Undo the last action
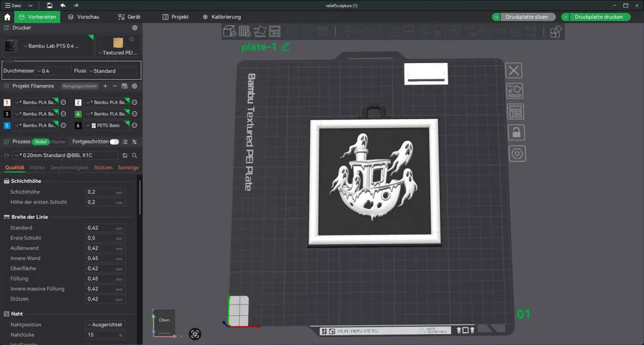 [x=63, y=5]
